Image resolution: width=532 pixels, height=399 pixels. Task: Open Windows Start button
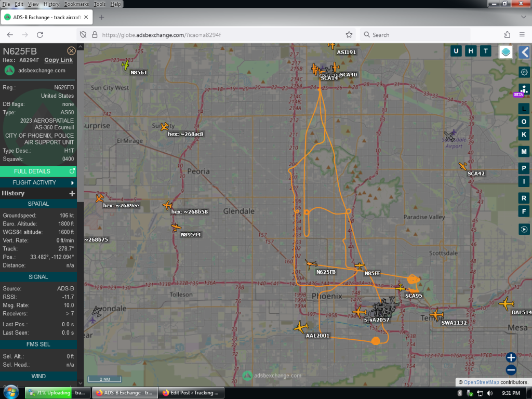(11, 393)
